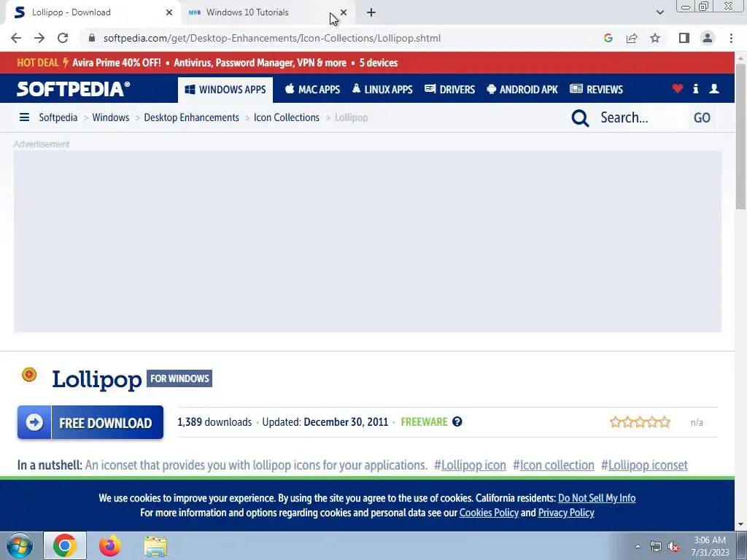The width and height of the screenshot is (747, 560).
Task: Open the Linux Apps section
Action: click(x=382, y=90)
